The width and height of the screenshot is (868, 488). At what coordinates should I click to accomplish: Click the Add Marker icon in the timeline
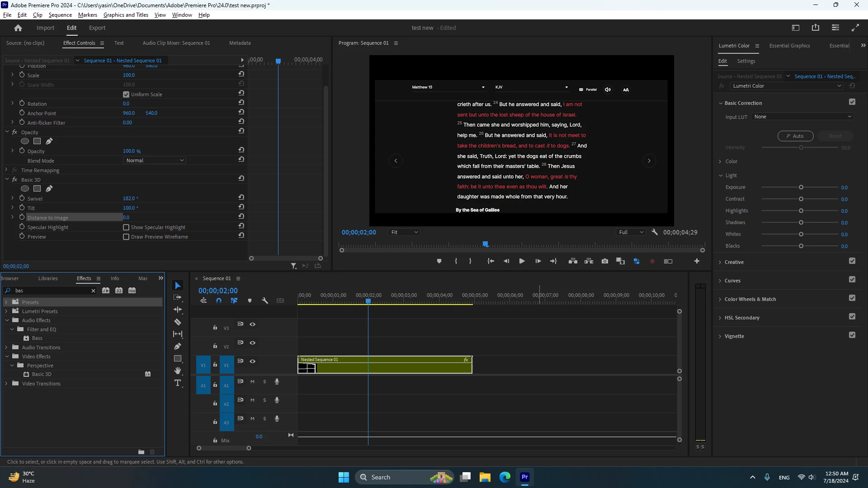[250, 300]
